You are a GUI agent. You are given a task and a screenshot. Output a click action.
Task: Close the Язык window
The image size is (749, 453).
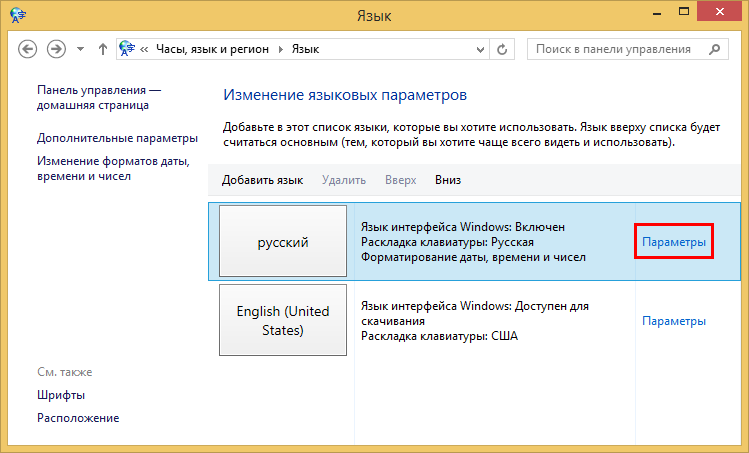tap(720, 11)
